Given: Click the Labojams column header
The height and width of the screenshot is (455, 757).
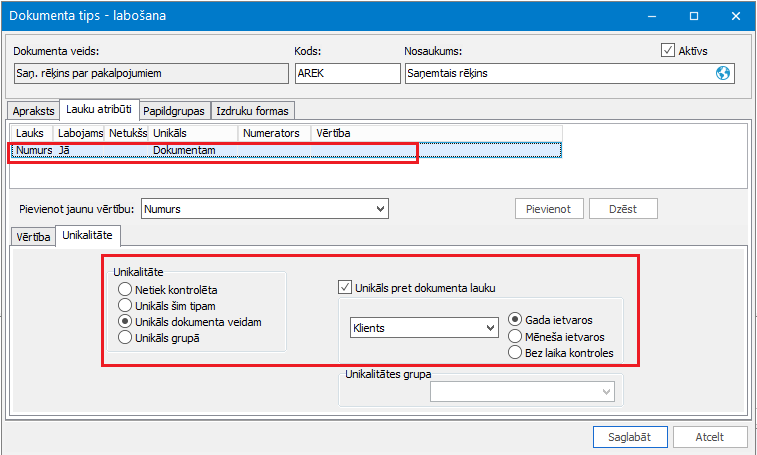Looking at the screenshot, I should click(79, 133).
